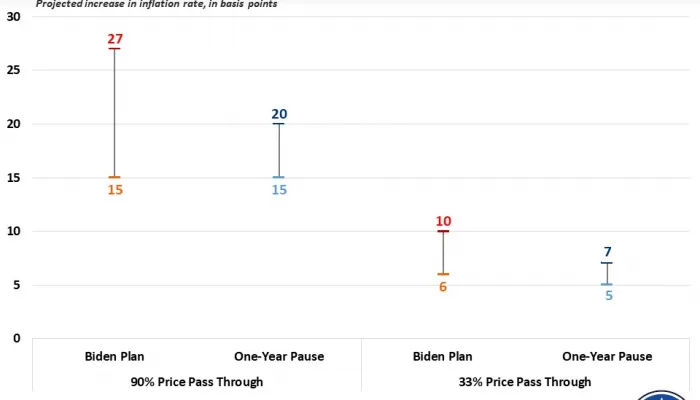Click the dark blue 20 data label

279,114
